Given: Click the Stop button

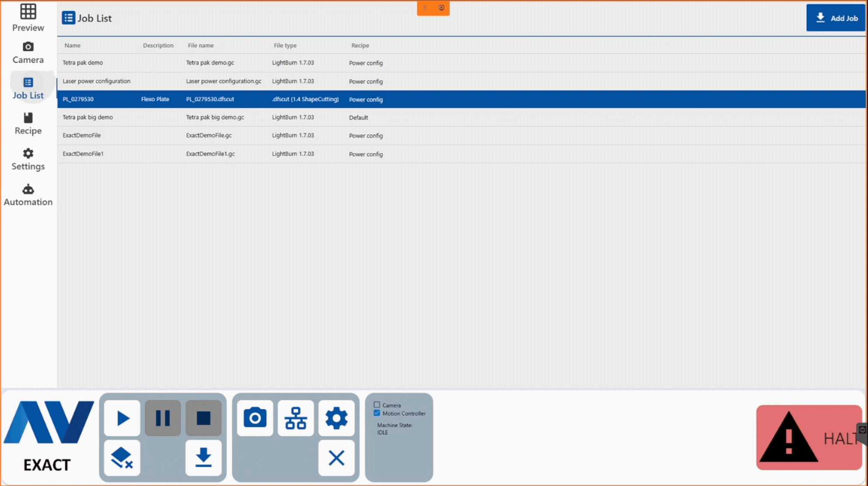Looking at the screenshot, I should [x=203, y=418].
